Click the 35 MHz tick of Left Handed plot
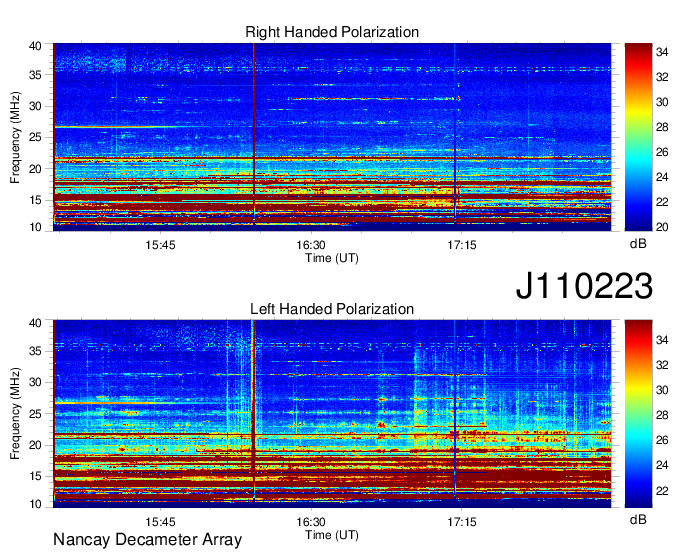This screenshot has height=552, width=680. pos(35,351)
